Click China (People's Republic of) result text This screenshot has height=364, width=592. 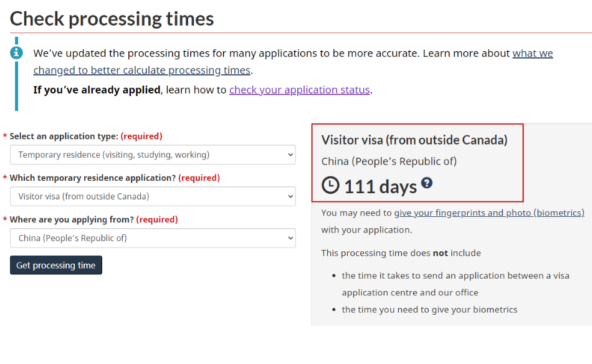389,161
